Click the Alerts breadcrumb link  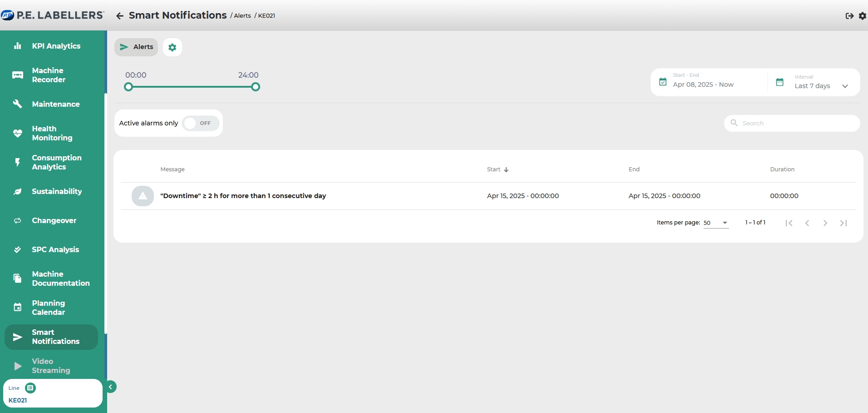point(242,16)
